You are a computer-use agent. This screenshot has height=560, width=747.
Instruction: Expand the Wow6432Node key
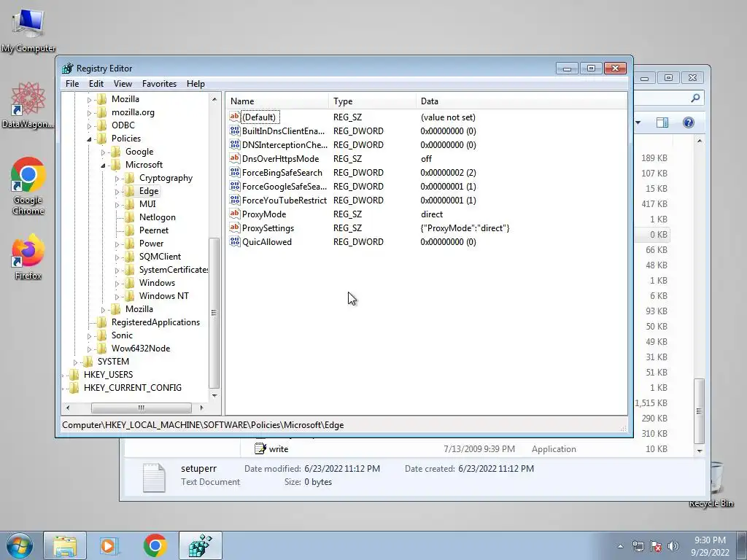point(89,349)
